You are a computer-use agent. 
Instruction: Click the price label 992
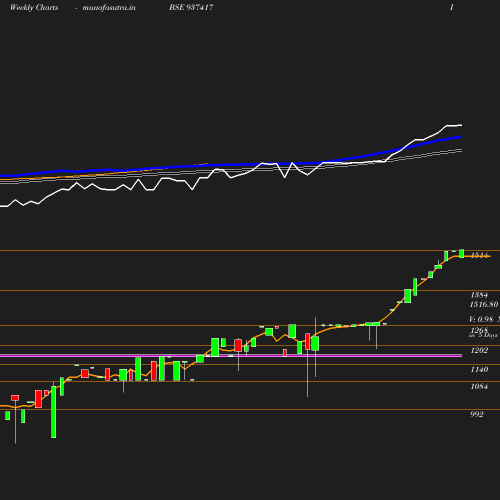click(477, 414)
